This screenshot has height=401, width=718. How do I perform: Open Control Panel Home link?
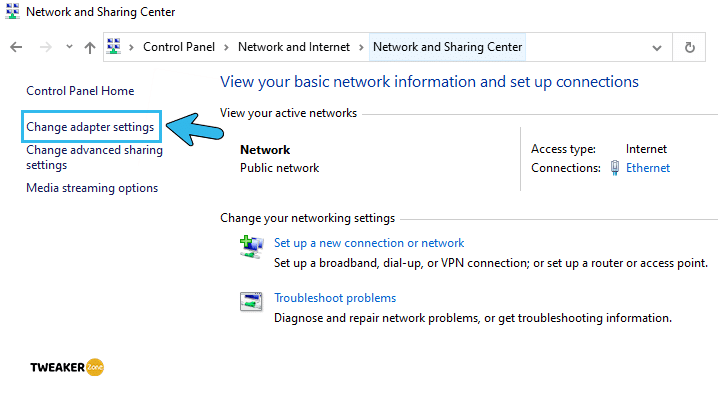[80, 91]
